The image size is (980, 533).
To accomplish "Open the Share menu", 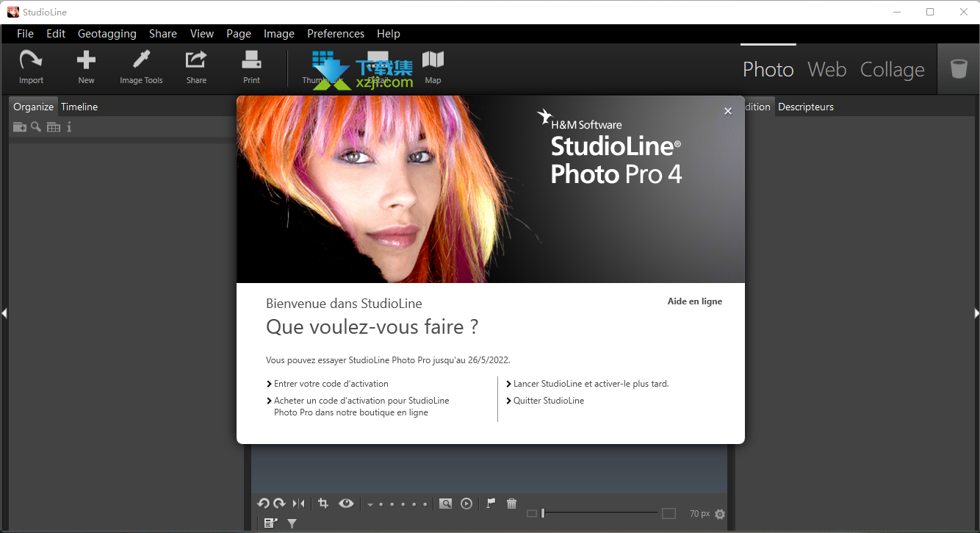I will [x=163, y=34].
